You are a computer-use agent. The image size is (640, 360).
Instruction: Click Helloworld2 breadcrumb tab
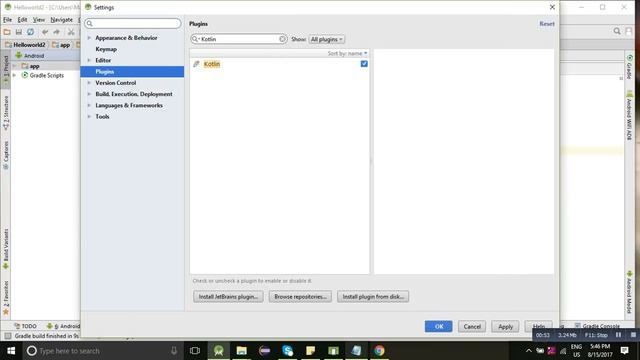26,44
